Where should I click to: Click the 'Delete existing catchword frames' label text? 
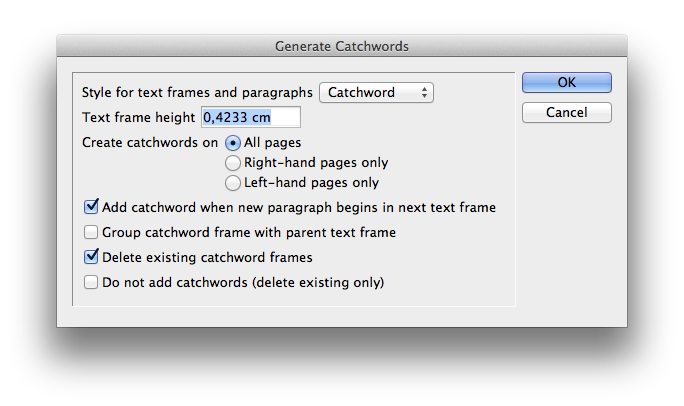coord(207,257)
